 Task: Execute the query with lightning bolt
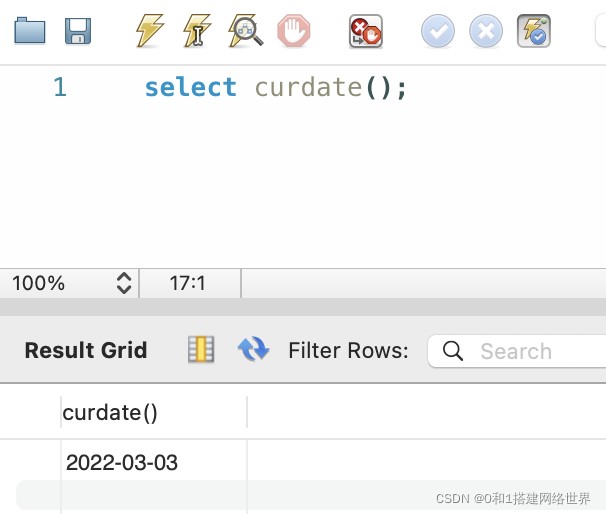point(149,31)
